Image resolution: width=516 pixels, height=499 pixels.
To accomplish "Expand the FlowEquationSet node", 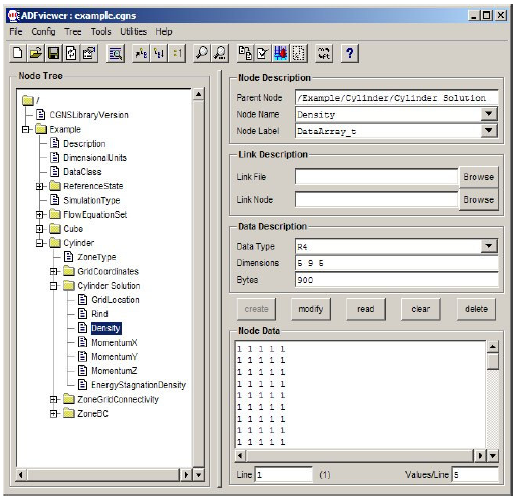I will tap(39, 215).
